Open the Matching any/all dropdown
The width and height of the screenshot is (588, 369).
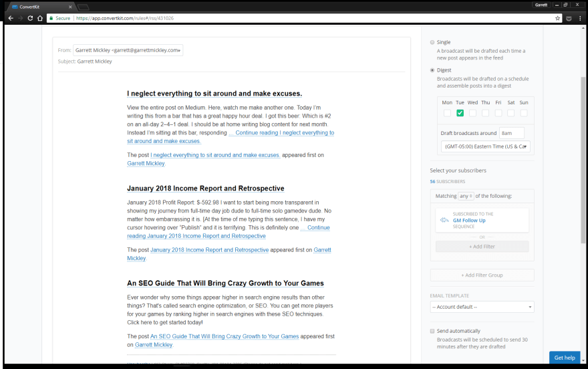pyautogui.click(x=466, y=196)
